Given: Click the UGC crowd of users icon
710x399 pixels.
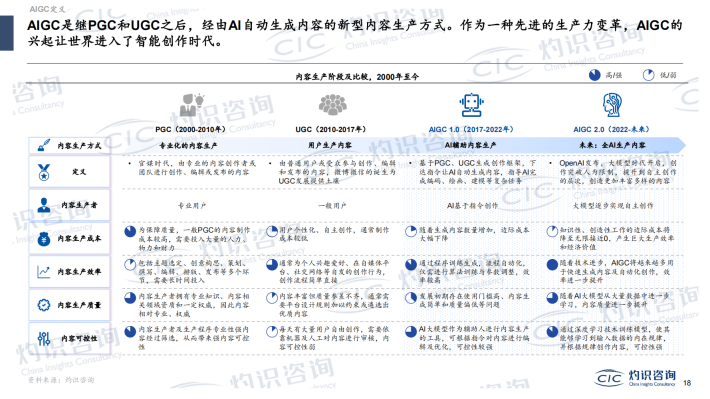Looking at the screenshot, I should point(333,105).
